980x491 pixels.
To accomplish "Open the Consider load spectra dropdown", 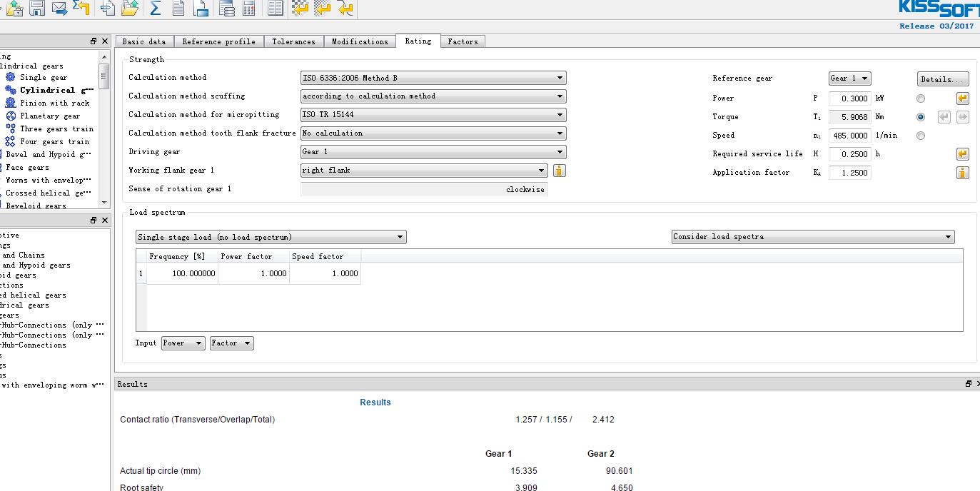I will tap(813, 237).
